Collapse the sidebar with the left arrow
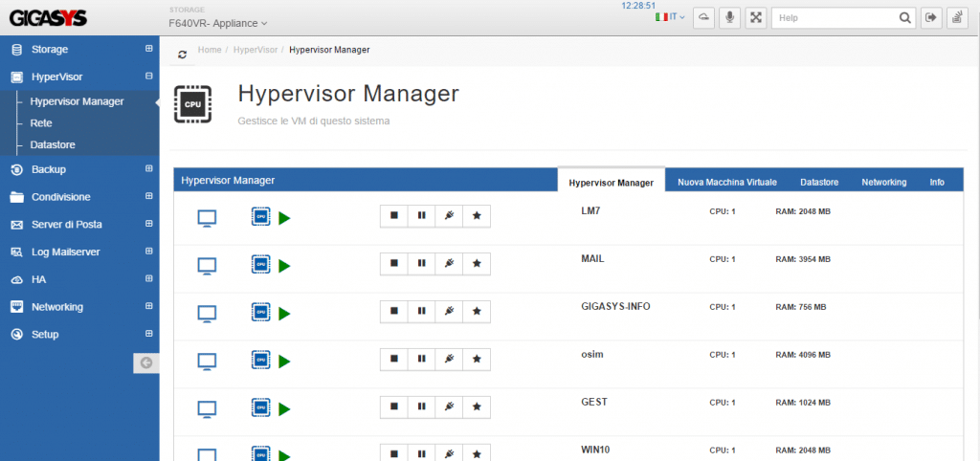980x461 pixels. [x=146, y=362]
